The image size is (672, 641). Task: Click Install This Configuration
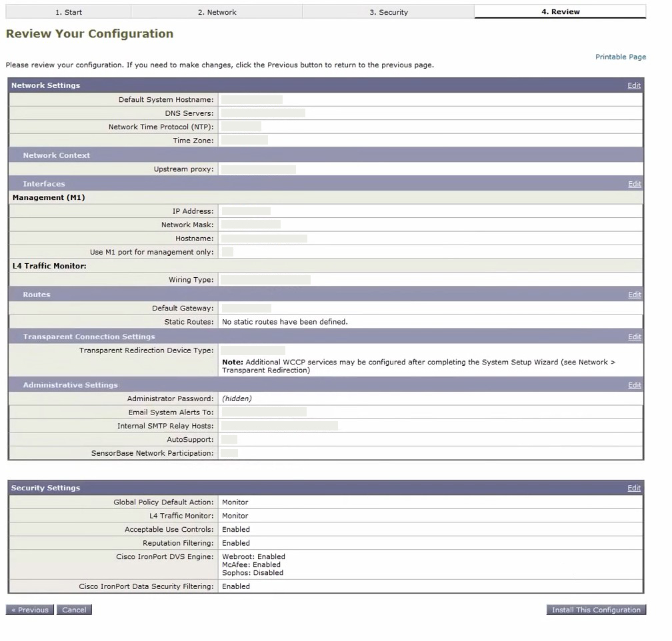[x=596, y=610]
